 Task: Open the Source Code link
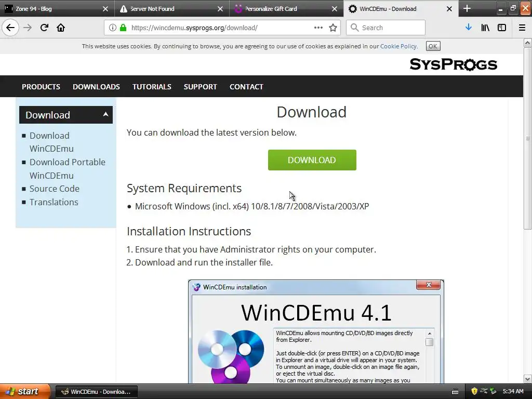coord(54,189)
